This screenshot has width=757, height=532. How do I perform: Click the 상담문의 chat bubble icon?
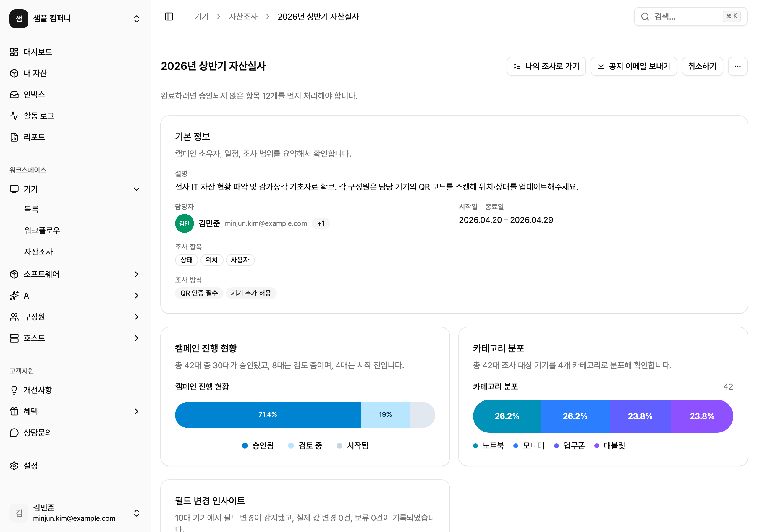click(14, 432)
